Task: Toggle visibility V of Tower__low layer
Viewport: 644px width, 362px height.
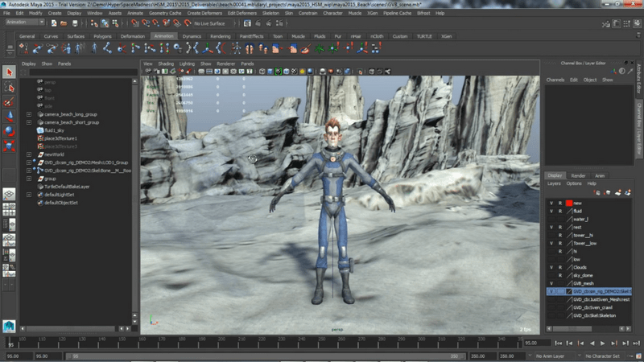Action: [x=551, y=244]
